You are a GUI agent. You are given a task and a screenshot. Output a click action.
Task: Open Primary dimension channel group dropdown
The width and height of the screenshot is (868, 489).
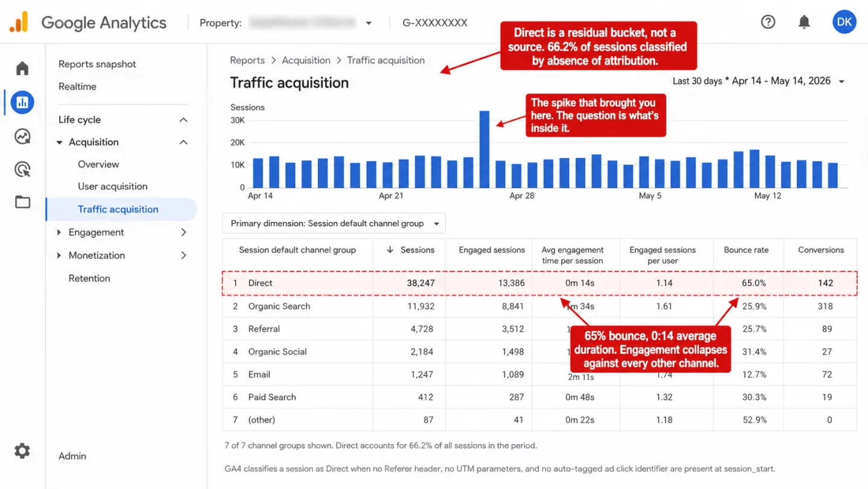pos(334,223)
